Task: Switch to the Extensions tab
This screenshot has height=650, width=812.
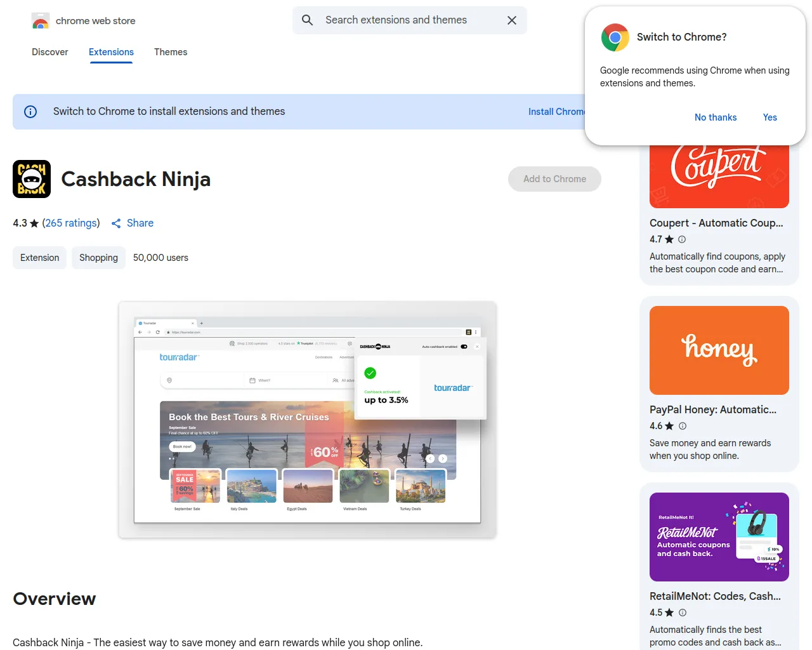Action: tap(111, 52)
